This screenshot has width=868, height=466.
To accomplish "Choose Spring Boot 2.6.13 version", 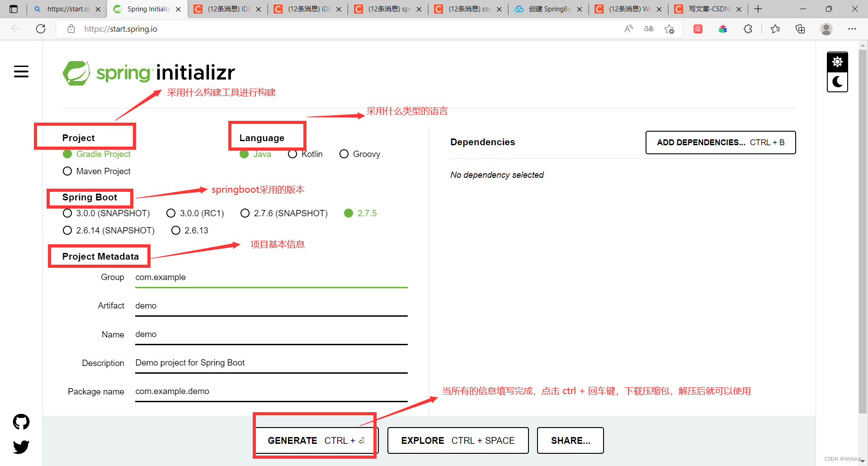I will (176, 230).
